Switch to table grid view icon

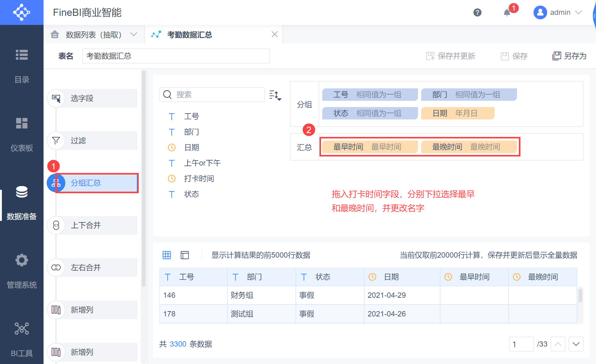tap(167, 255)
